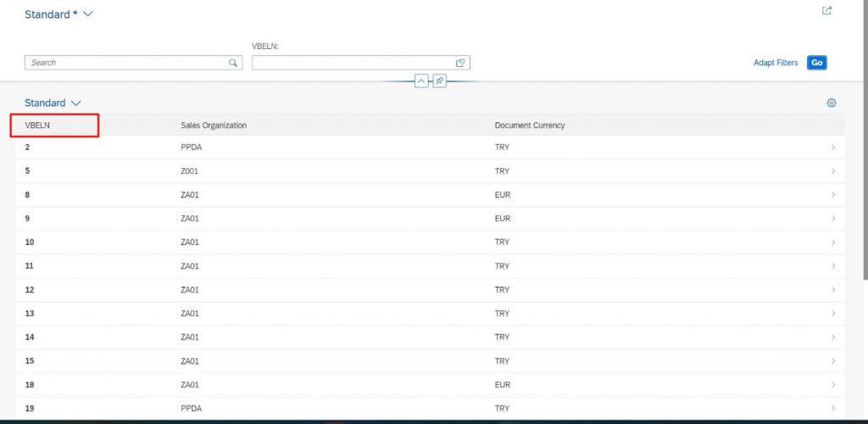Click Z001 sales organization cell
The height and width of the screenshot is (424, 868).
click(x=189, y=171)
